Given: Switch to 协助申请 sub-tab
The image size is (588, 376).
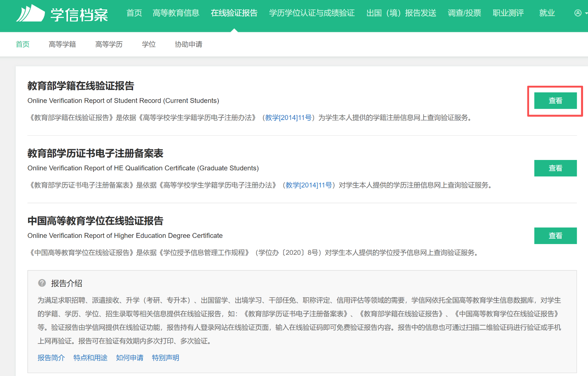Looking at the screenshot, I should tap(188, 44).
